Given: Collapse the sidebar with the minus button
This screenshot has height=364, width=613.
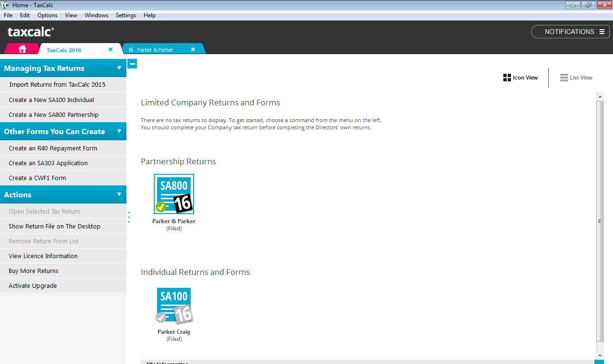Looking at the screenshot, I should point(132,64).
